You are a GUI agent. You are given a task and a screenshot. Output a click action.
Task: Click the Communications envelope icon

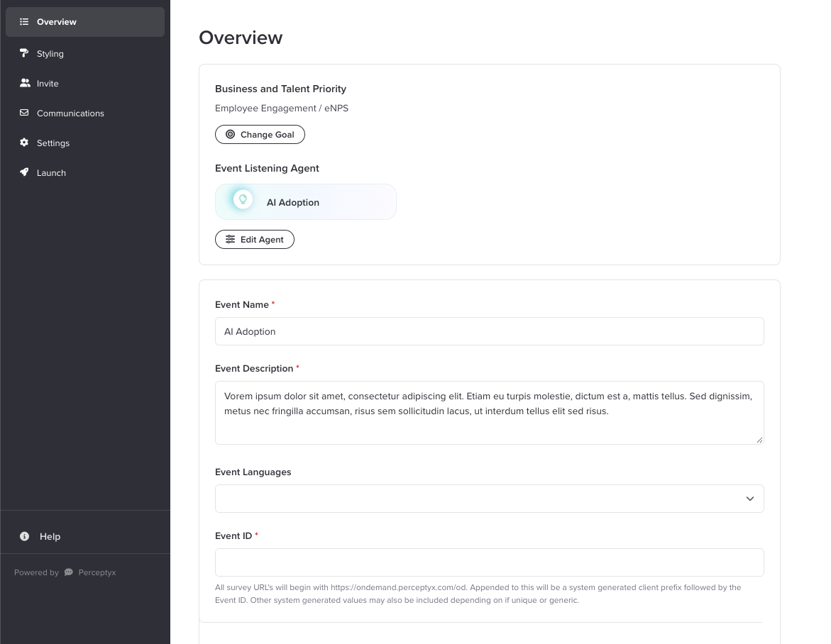(24, 113)
